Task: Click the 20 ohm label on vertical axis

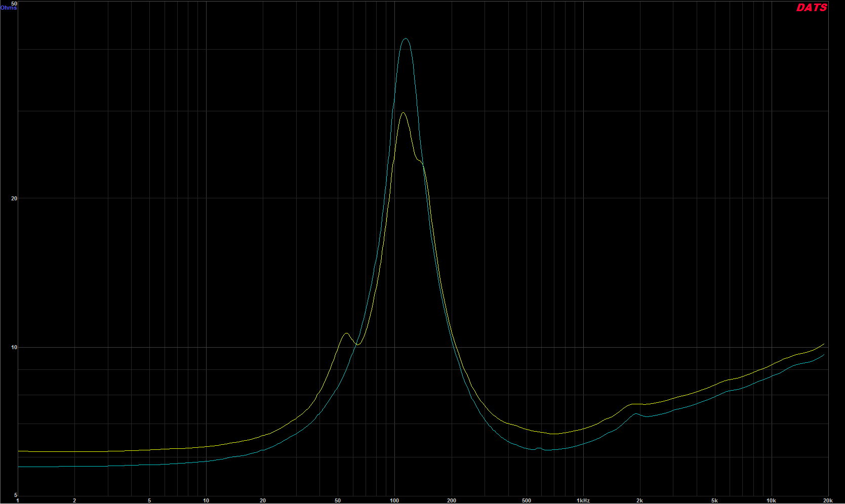Action: pyautogui.click(x=14, y=198)
